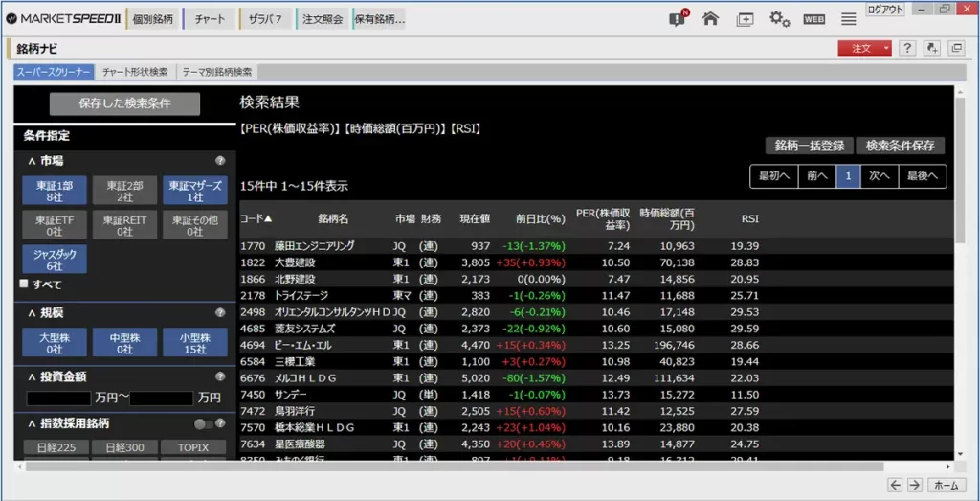Switch to チャート形状検索 tab
The width and height of the screenshot is (980, 501).
point(135,72)
